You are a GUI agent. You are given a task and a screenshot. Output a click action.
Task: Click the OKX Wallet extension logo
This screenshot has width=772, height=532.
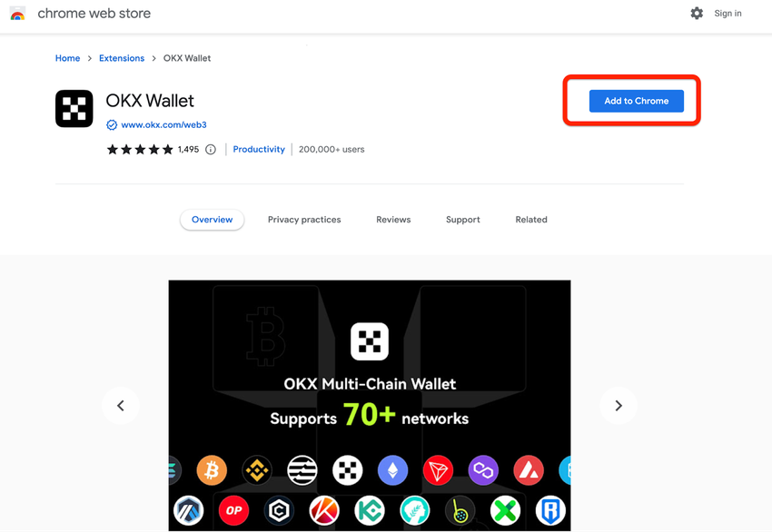[x=74, y=108]
